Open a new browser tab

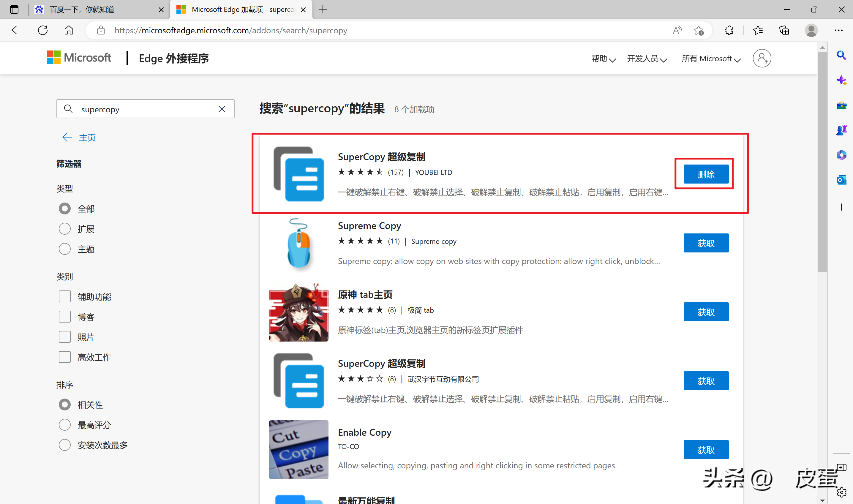[x=323, y=10]
